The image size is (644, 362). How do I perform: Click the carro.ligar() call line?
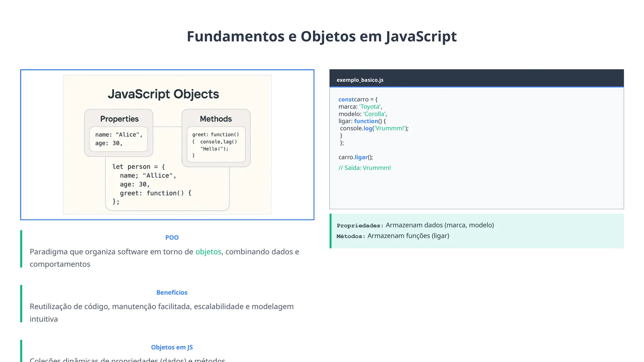355,157
